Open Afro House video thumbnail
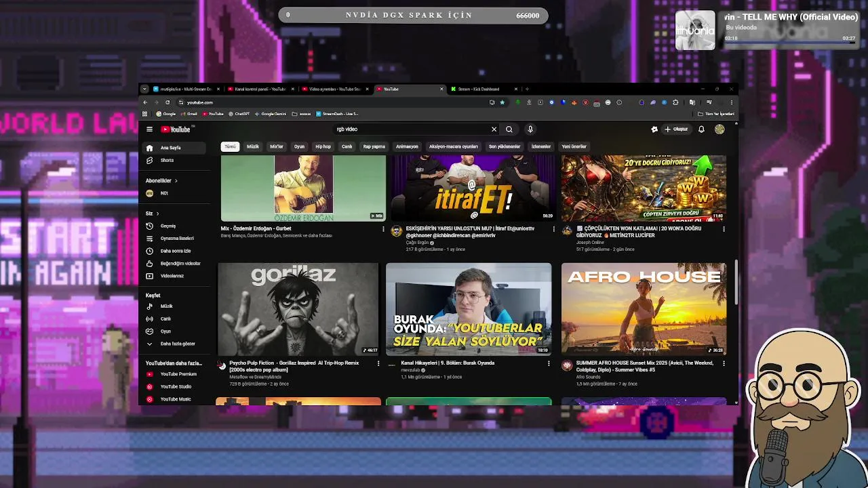Screen dimensions: 868x488 [x=644, y=309]
